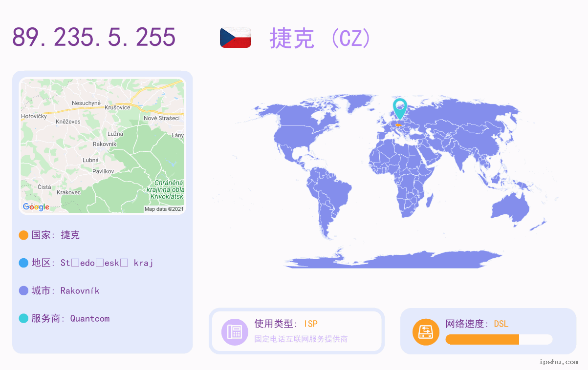Click Rakovník label on the Google map
This screenshot has width=588, height=370.
(105, 144)
